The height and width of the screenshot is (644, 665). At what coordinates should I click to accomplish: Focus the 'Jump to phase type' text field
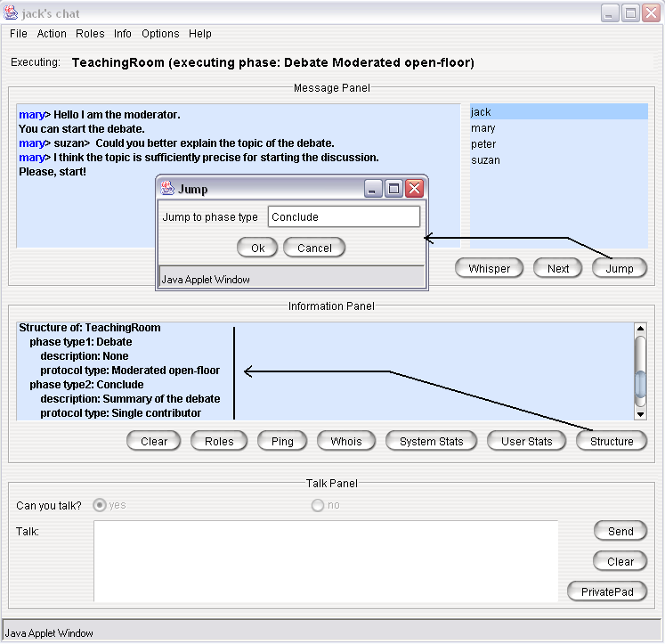[344, 216]
